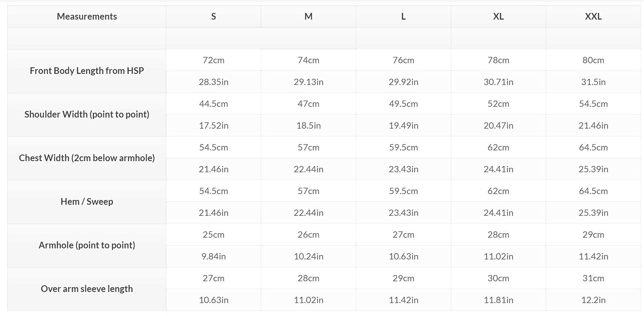Click the 30cm sleeve length cell
Image resolution: width=644 pixels, height=316 pixels.
tap(498, 278)
